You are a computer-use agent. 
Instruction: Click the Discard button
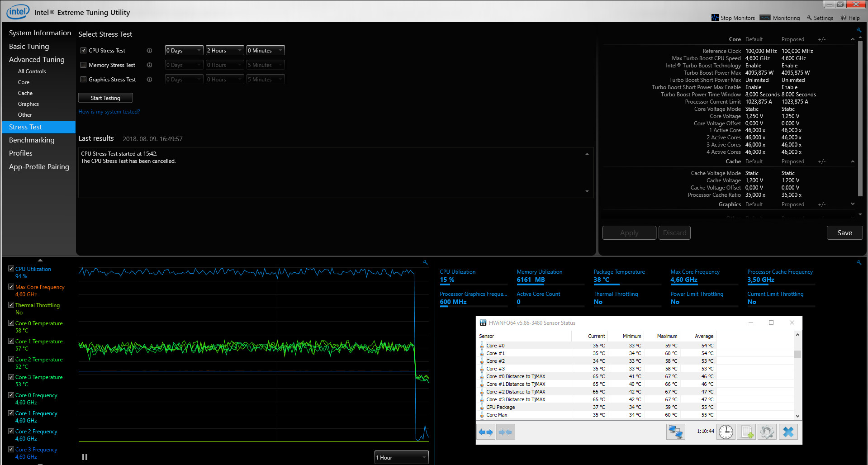674,233
